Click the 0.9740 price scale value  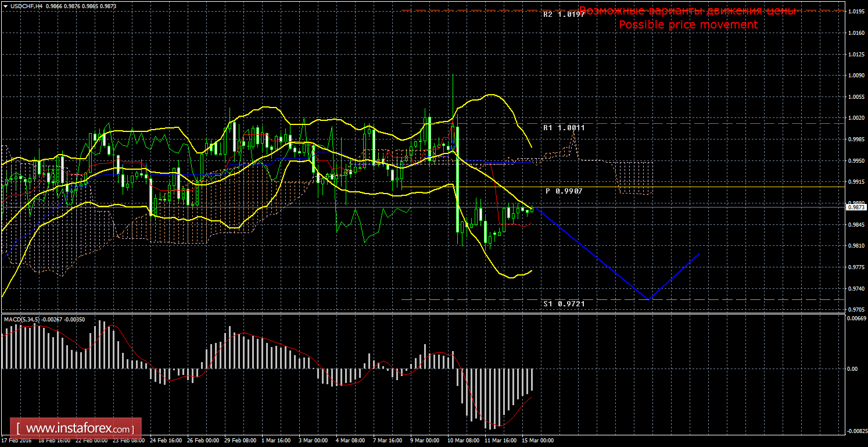pyautogui.click(x=854, y=288)
